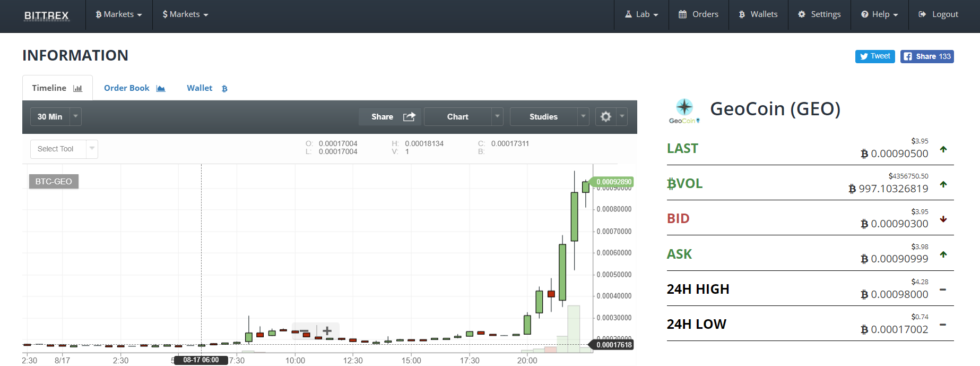Click the 0.00050000 price axis label
Image resolution: width=980 pixels, height=366 pixels.
point(614,275)
